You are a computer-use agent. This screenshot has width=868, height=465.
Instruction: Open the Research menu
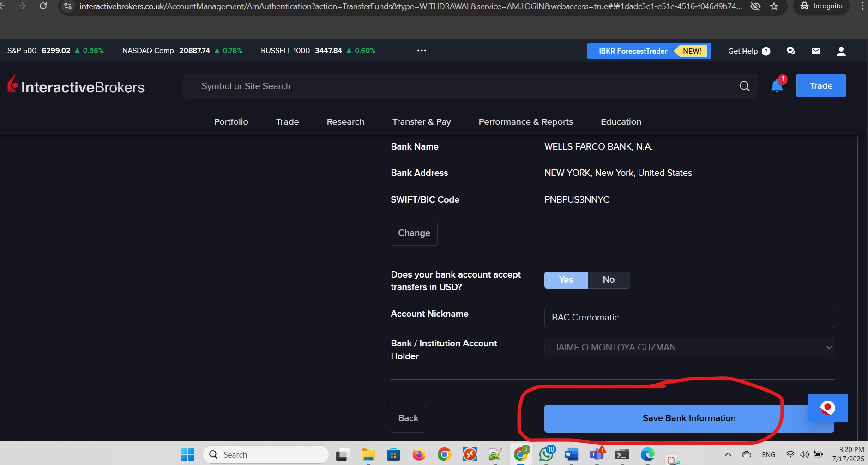click(345, 122)
